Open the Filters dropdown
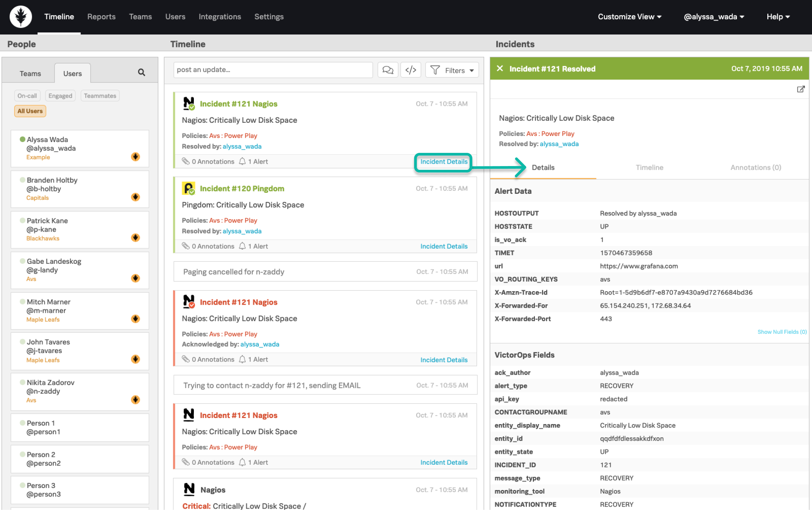This screenshot has width=812, height=510. click(452, 70)
